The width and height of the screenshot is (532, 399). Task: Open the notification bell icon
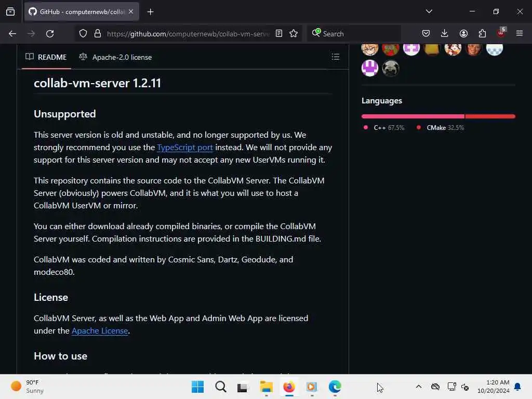[x=518, y=387]
